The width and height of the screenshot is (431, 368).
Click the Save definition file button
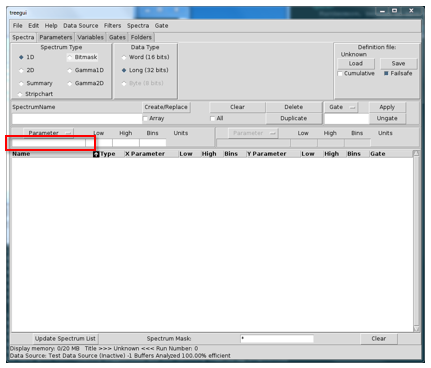click(x=398, y=63)
